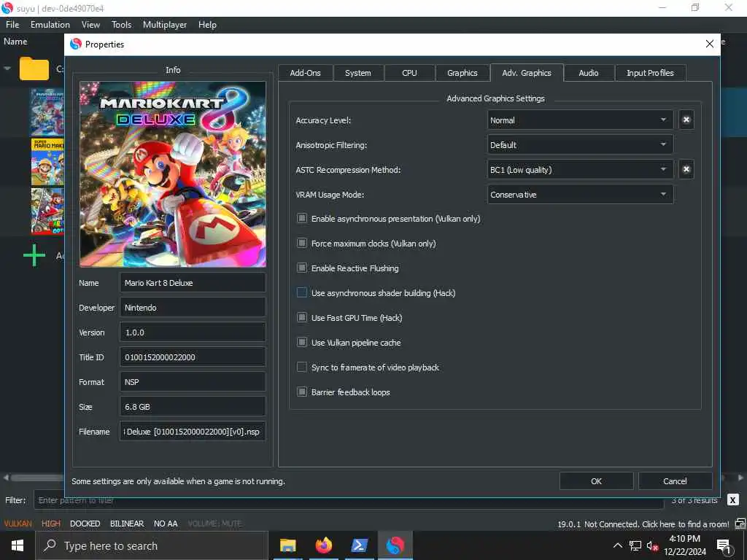
Task: Toggle the VULKAN renderer status button
Action: (x=18, y=524)
